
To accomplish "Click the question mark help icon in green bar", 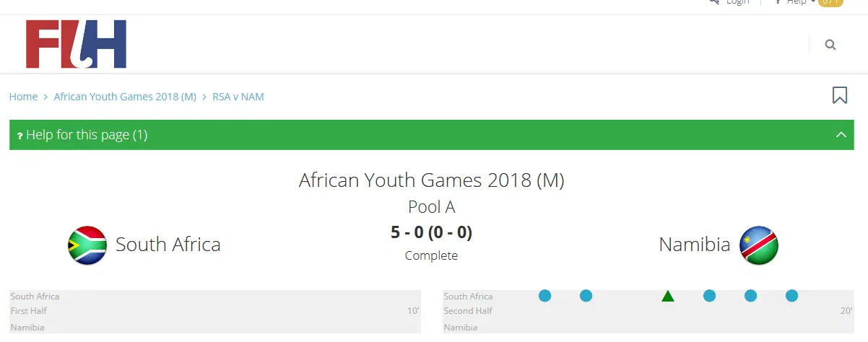I will (19, 136).
